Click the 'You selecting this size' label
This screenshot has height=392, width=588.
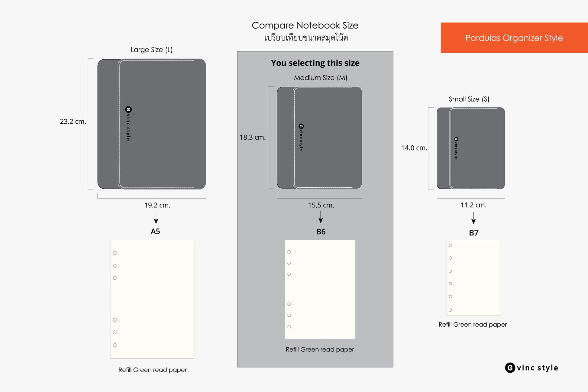tap(315, 63)
